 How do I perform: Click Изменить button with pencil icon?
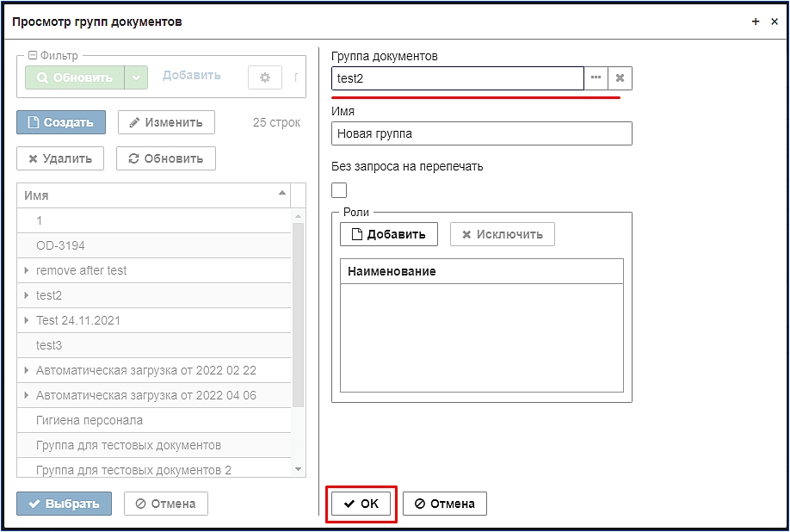tap(166, 122)
